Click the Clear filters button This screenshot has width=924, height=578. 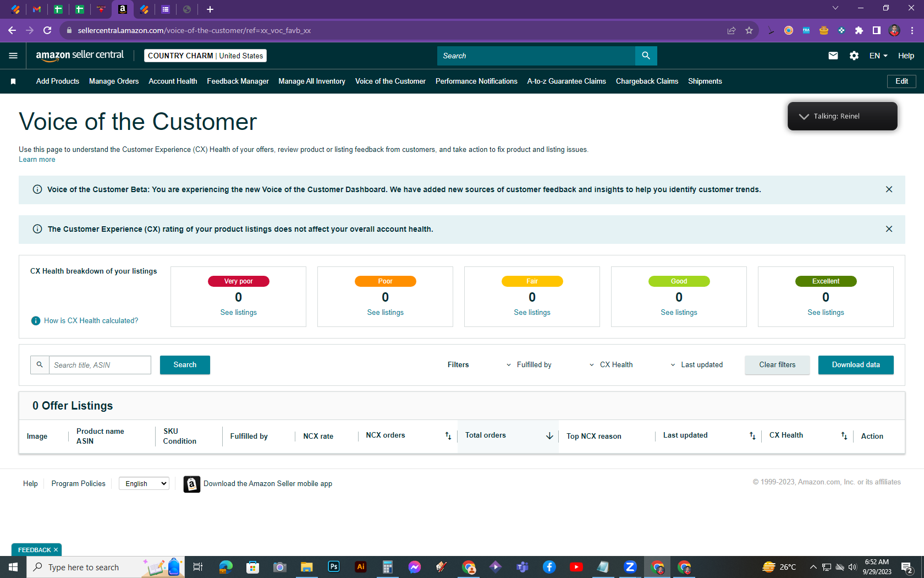tap(777, 365)
